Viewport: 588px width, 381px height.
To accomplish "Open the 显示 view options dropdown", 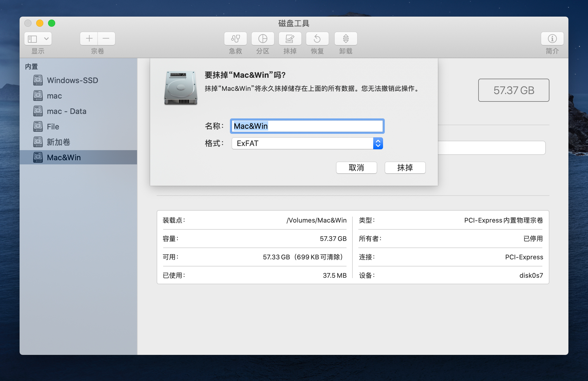I will [38, 39].
